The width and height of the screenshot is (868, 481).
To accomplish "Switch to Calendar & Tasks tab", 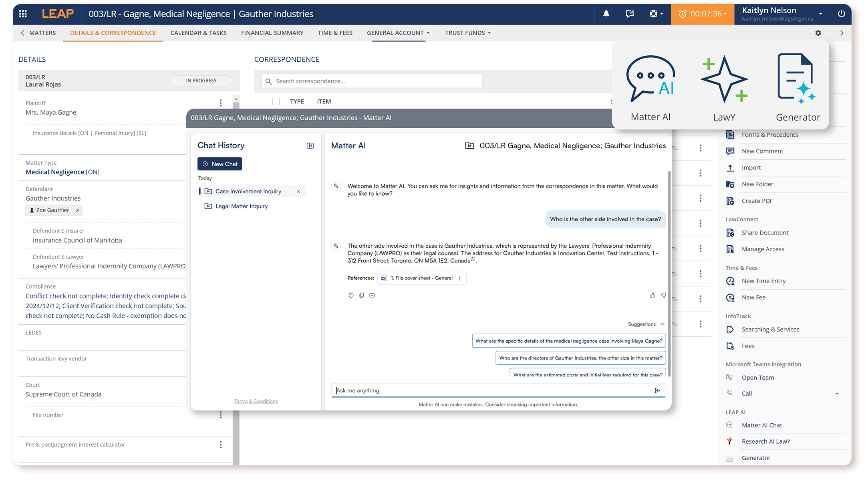I will 198,33.
